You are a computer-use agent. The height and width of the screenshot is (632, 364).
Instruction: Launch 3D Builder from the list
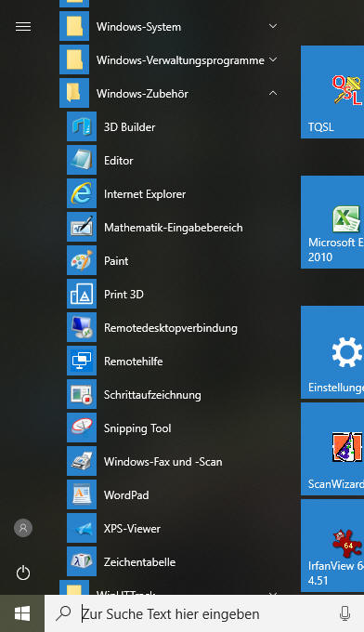[129, 127]
